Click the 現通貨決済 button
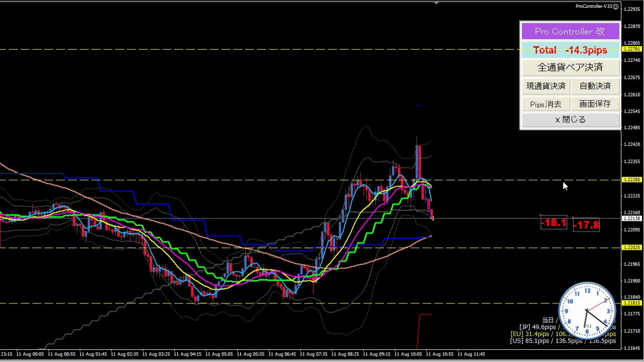Image resolution: width=644 pixels, height=362 pixels. coord(546,86)
